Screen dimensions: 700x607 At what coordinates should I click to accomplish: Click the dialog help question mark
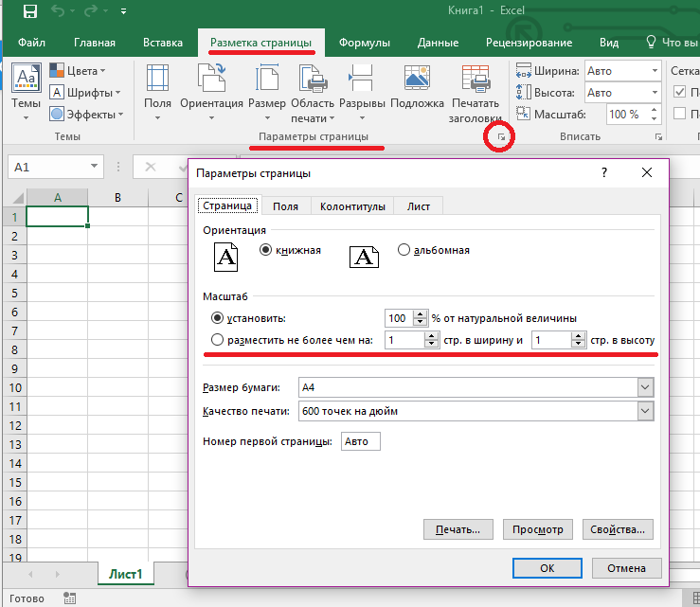[604, 172]
